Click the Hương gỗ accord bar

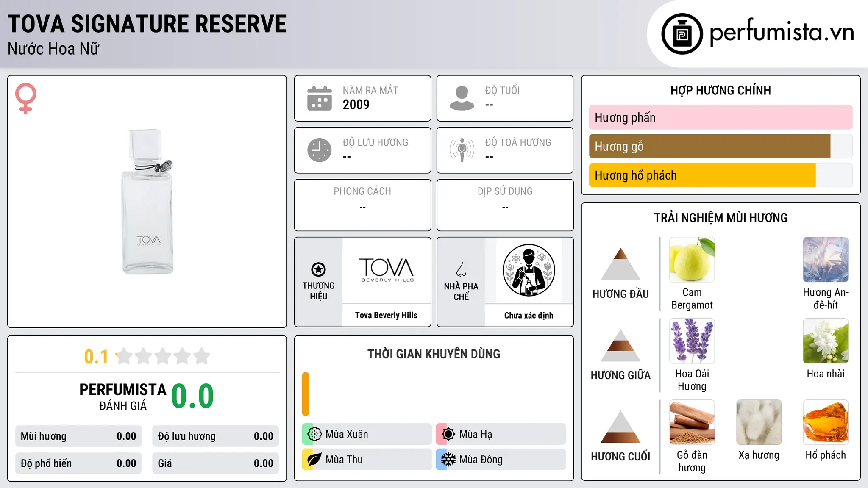tap(721, 146)
